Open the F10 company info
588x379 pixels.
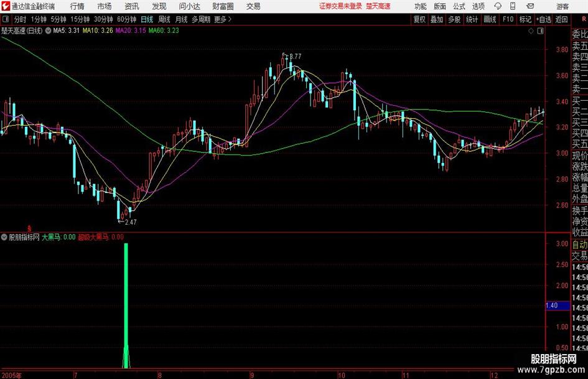[508, 19]
